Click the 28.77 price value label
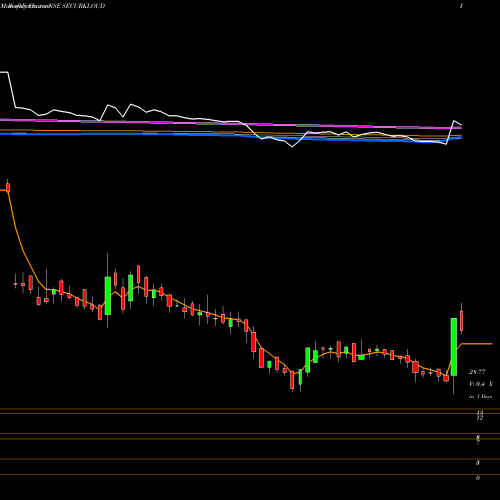This screenshot has width=500, height=500. click(x=477, y=372)
